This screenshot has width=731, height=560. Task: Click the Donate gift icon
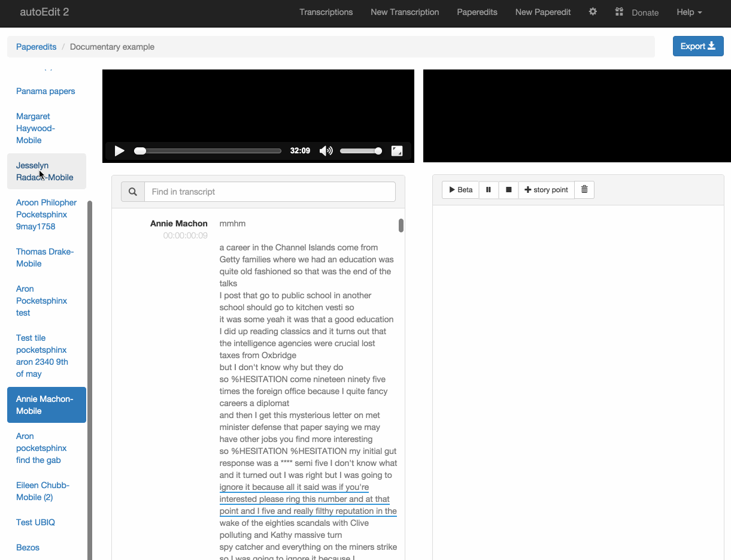pos(620,12)
